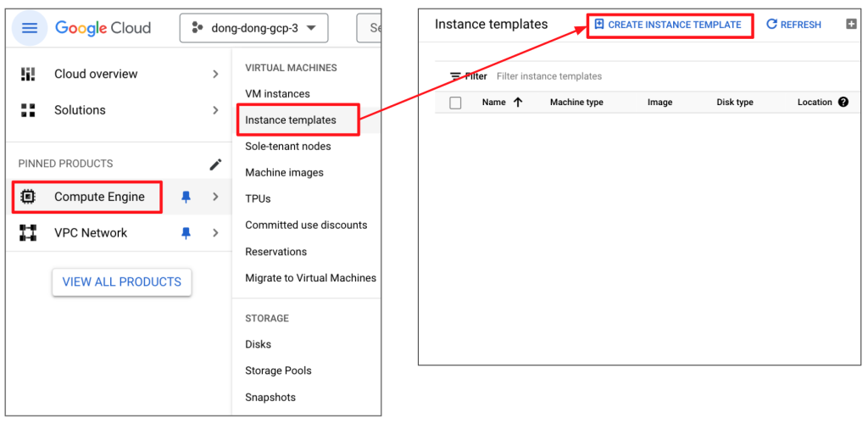Click the Disk type column header
This screenshot has width=868, height=429.
[735, 103]
